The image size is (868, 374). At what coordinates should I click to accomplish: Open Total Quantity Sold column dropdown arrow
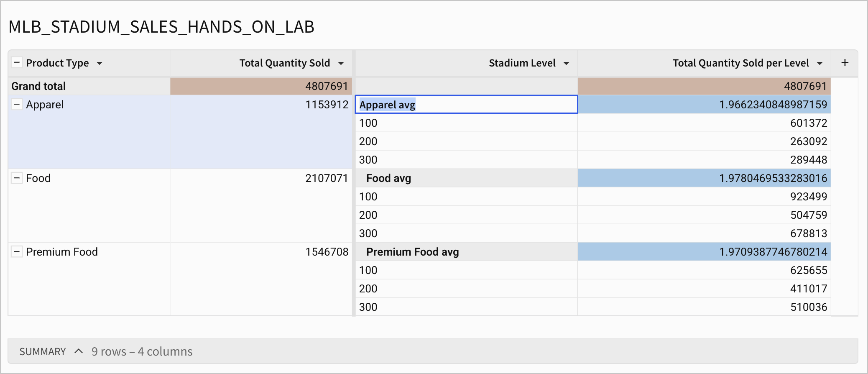click(x=341, y=63)
